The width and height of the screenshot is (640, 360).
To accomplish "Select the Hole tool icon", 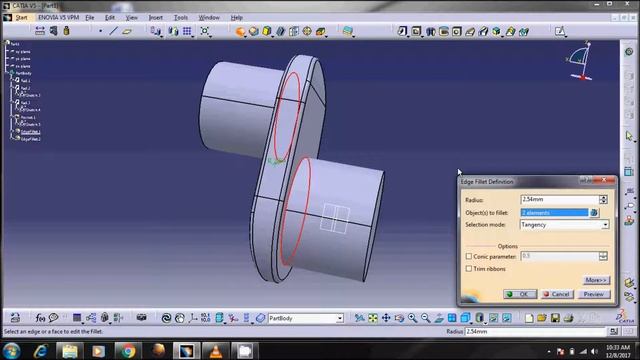I will pos(457,31).
